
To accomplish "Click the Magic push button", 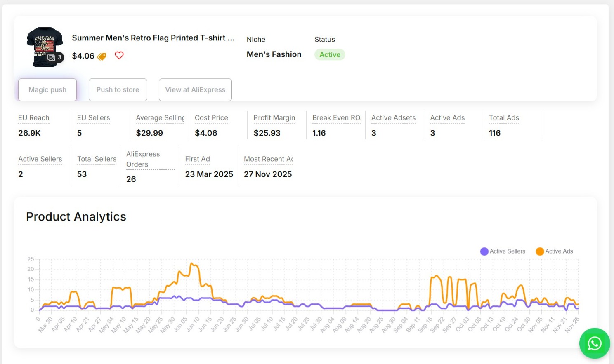I will tap(47, 89).
